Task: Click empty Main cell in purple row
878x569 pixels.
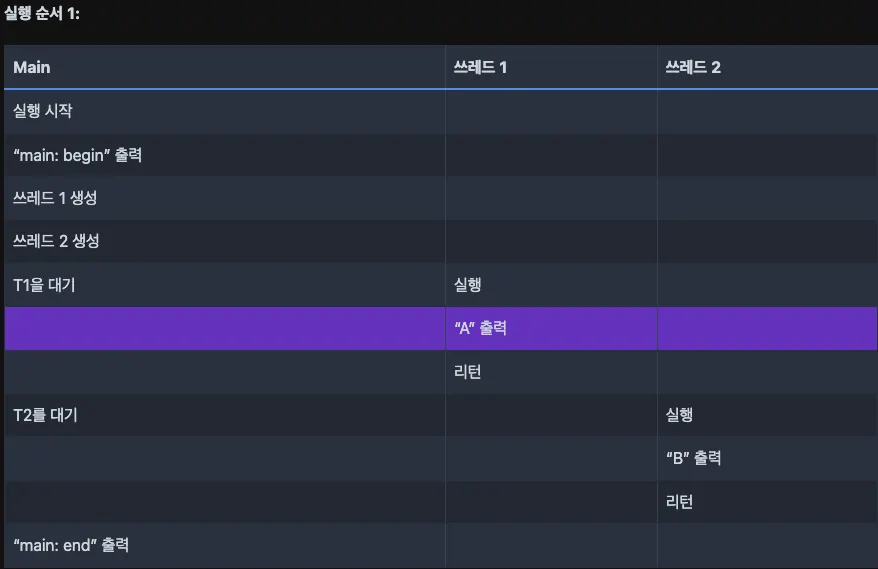Action: (225, 328)
